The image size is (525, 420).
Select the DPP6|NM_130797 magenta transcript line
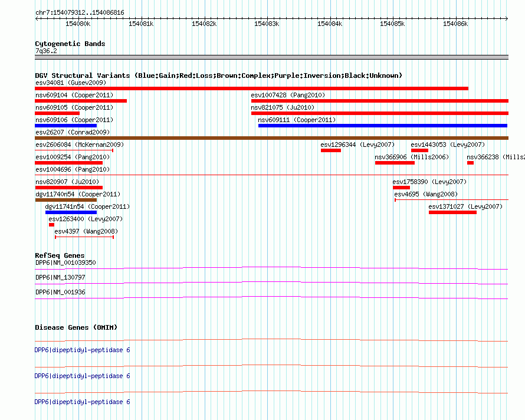click(x=271, y=283)
